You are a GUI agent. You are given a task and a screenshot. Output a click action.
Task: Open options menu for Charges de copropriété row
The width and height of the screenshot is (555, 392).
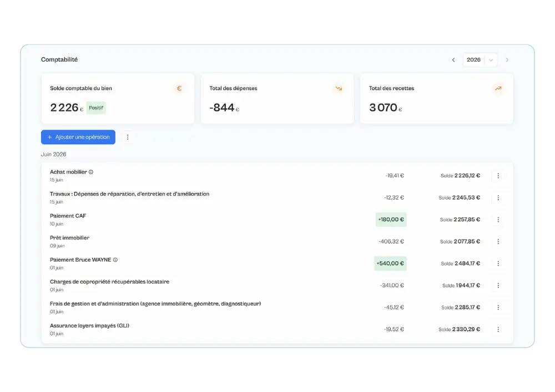498,285
